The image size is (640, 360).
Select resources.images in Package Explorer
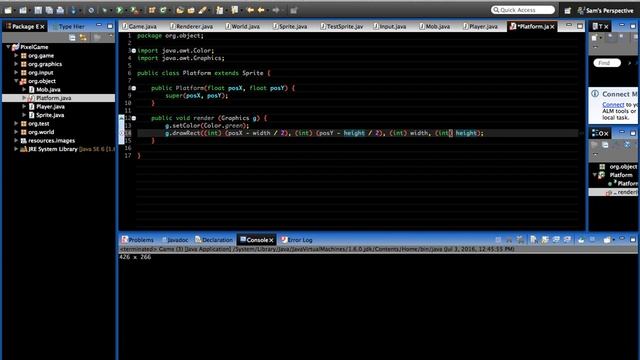coord(51,140)
